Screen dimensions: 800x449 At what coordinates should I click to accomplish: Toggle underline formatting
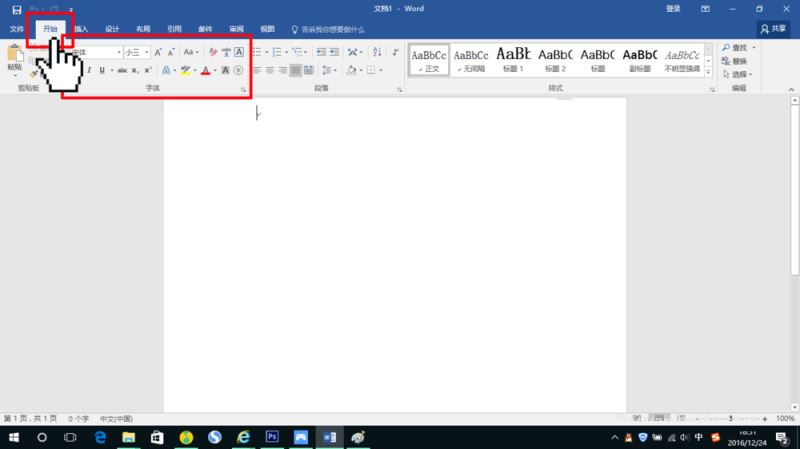tap(102, 70)
